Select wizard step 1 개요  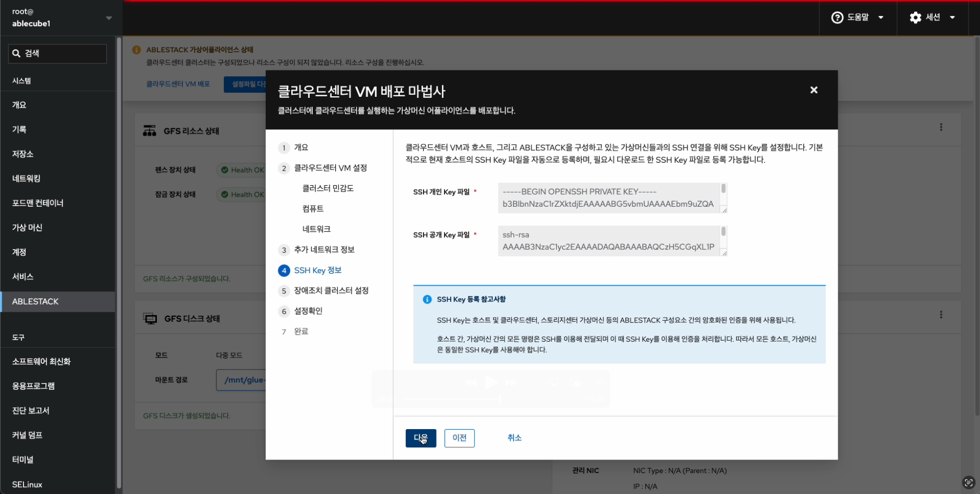294,148
